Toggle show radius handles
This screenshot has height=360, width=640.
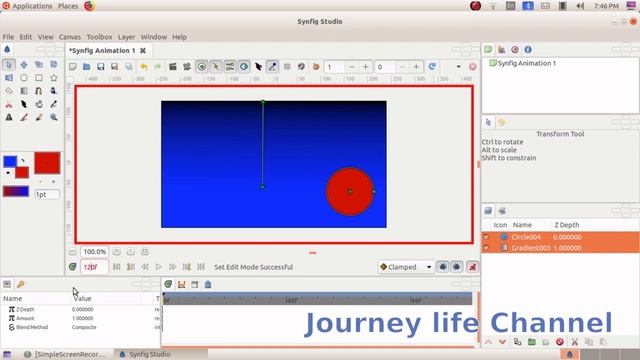click(x=244, y=67)
